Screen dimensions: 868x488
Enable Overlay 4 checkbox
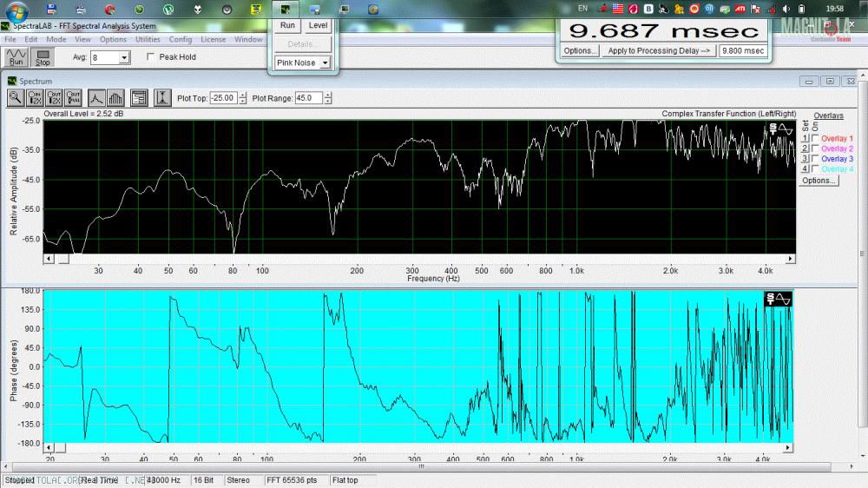click(815, 168)
